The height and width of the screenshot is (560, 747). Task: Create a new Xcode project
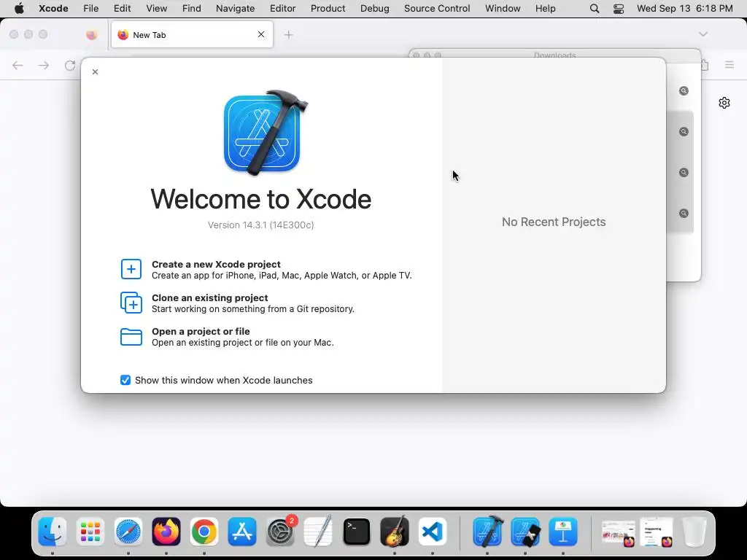coord(266,270)
